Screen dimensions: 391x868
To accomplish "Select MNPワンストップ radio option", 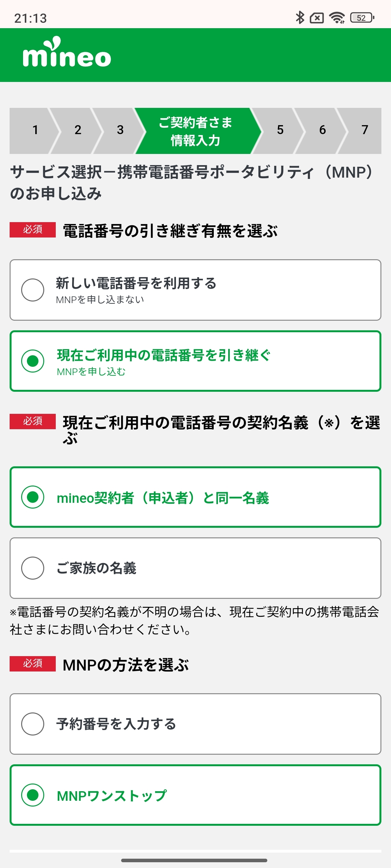I will click(33, 795).
